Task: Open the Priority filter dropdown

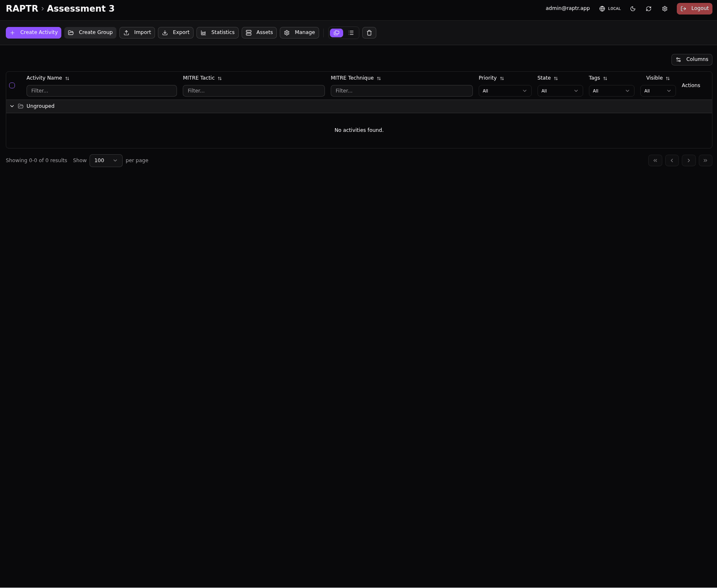Action: click(x=504, y=91)
